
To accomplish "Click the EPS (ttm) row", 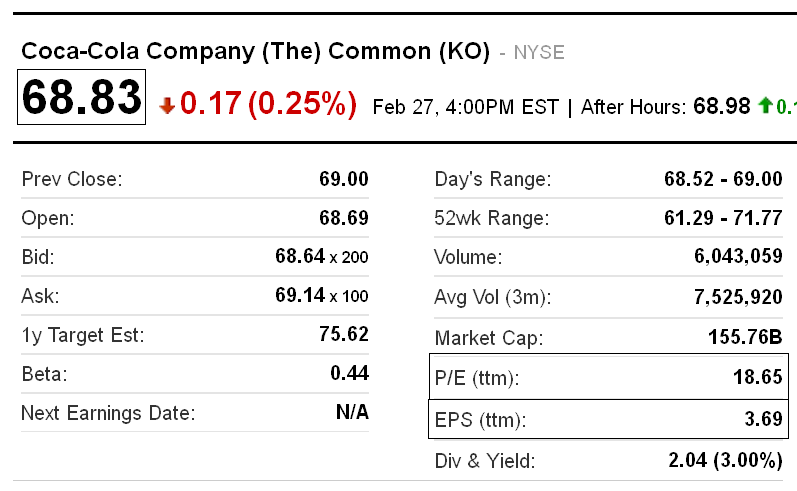I will click(608, 420).
